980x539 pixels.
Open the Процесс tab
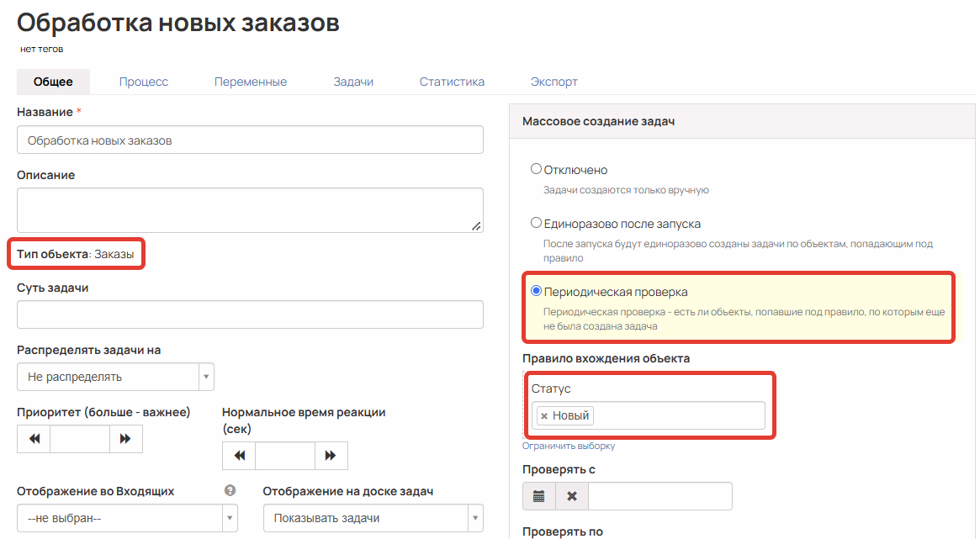(144, 82)
